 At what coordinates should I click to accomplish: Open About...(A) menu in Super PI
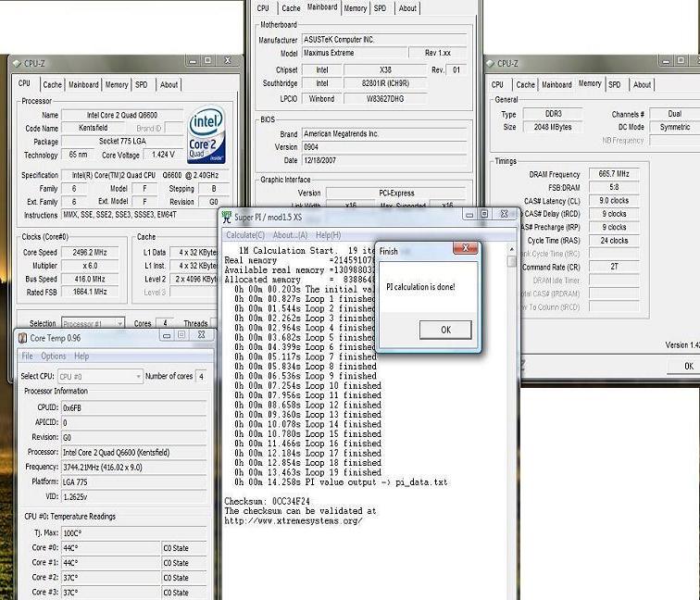290,235
